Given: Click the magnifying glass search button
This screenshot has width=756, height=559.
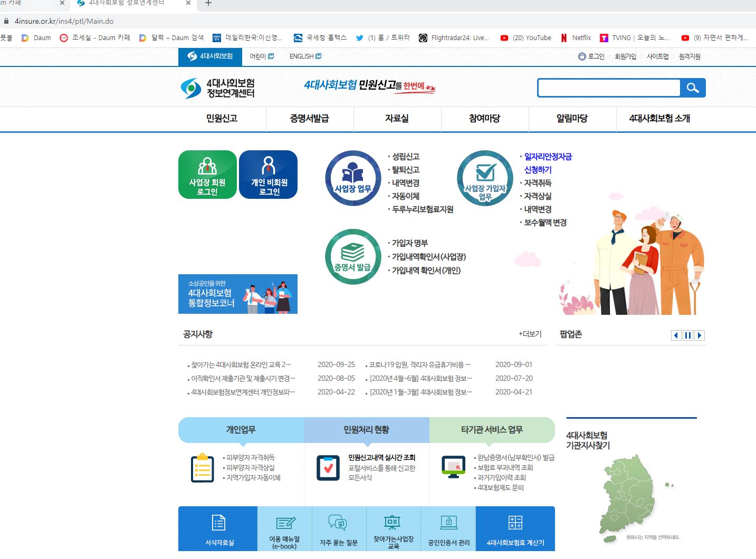Looking at the screenshot, I should click(x=693, y=88).
